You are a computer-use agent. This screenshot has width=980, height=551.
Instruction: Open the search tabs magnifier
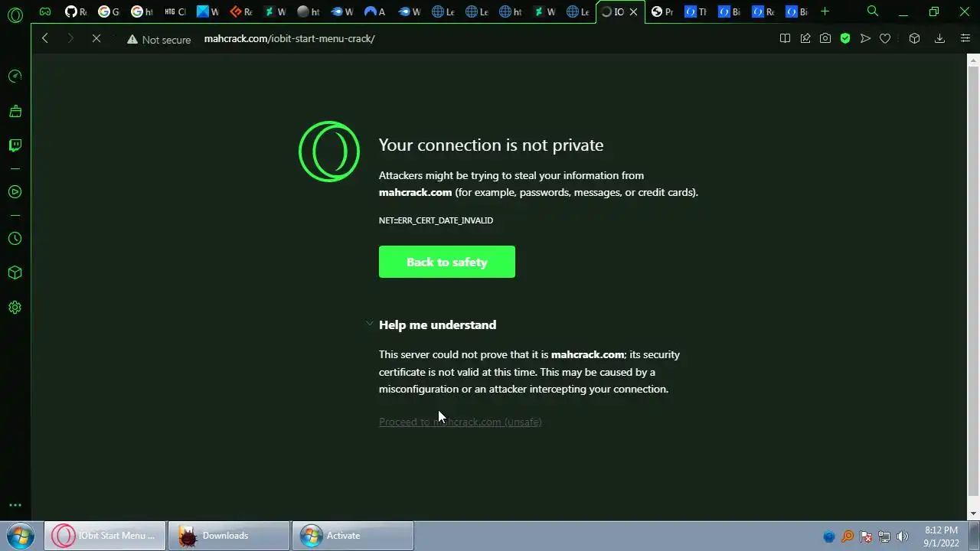(873, 11)
